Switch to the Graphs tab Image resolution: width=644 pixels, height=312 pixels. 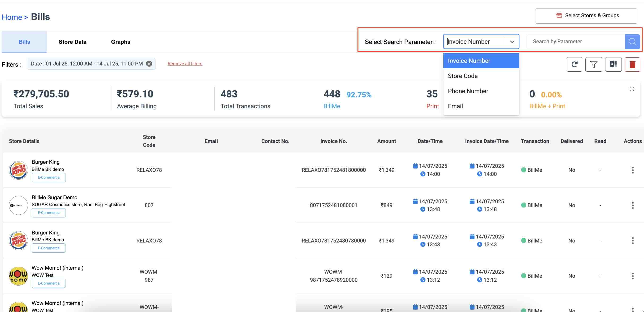click(x=120, y=42)
